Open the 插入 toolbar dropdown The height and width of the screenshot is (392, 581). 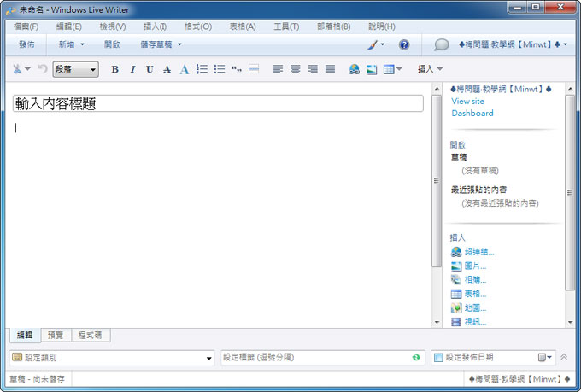[x=430, y=69]
